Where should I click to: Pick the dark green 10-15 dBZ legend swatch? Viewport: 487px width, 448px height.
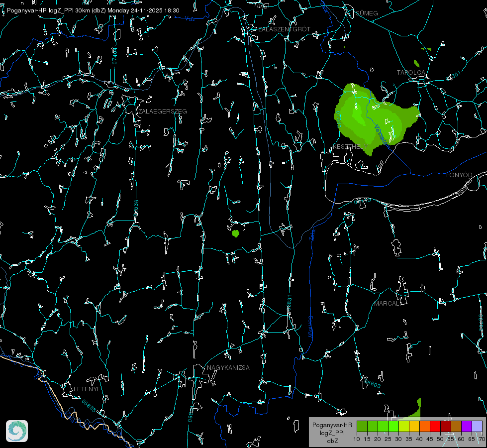coord(362,426)
